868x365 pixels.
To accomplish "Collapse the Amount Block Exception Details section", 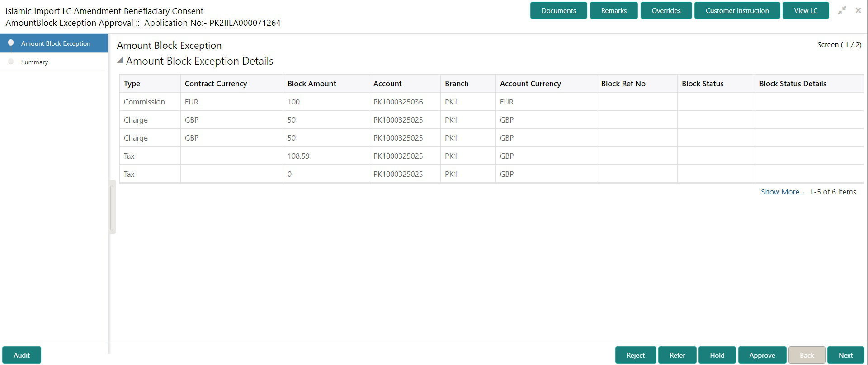I will [x=120, y=61].
